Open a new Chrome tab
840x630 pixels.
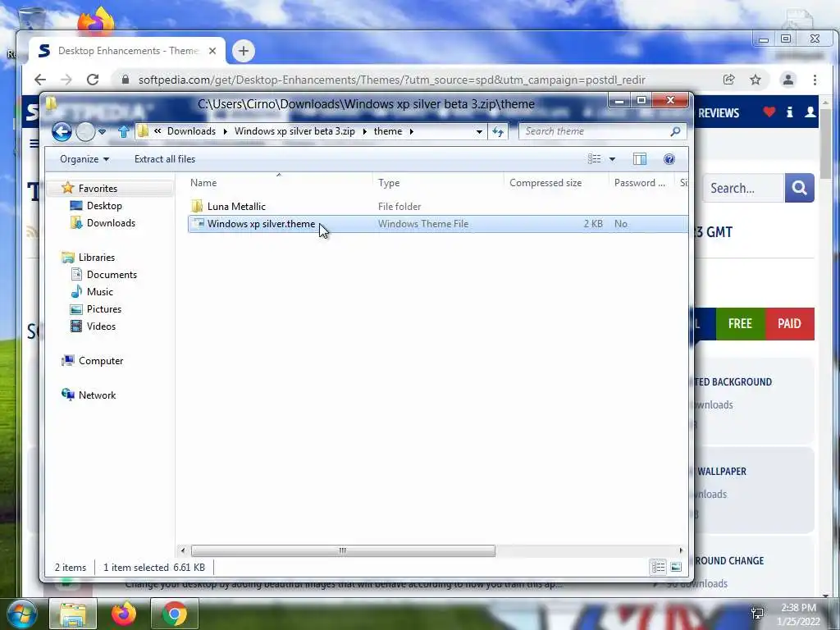243,51
